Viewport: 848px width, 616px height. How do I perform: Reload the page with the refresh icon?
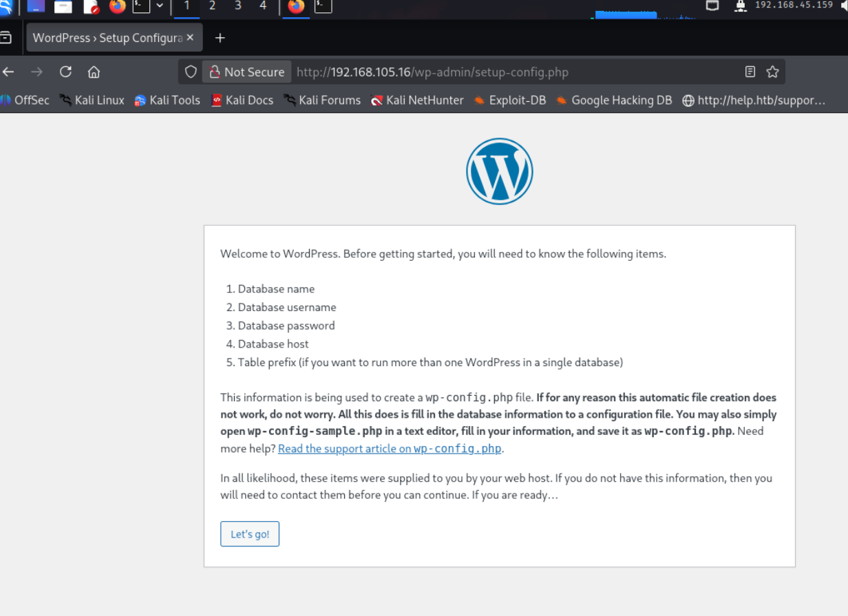(65, 72)
